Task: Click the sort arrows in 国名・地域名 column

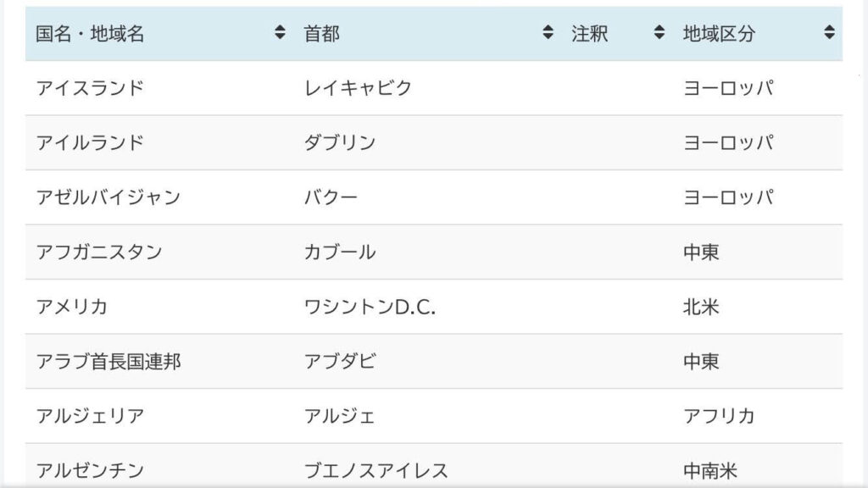Action: click(280, 34)
